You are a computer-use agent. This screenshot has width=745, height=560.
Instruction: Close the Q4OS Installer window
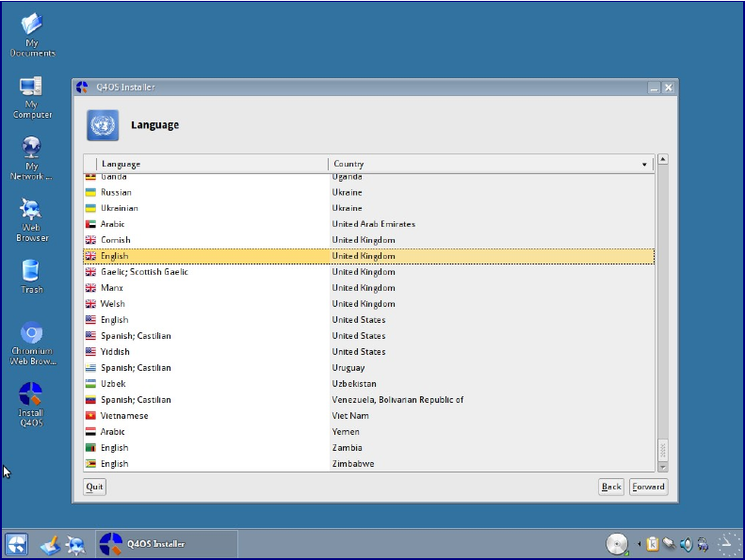click(x=669, y=88)
